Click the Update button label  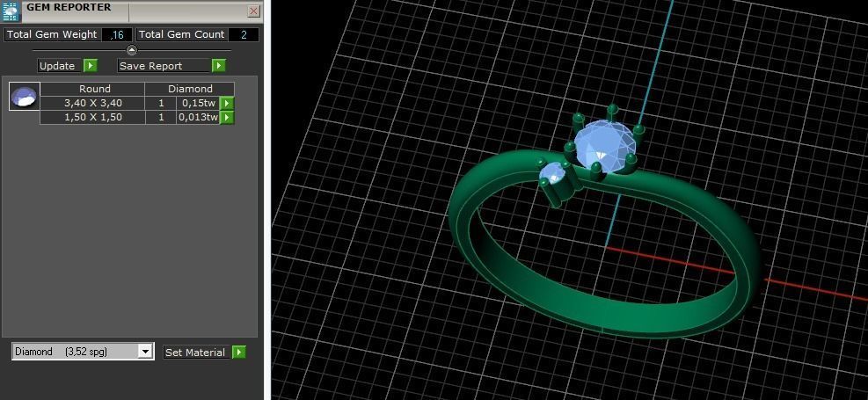click(60, 66)
